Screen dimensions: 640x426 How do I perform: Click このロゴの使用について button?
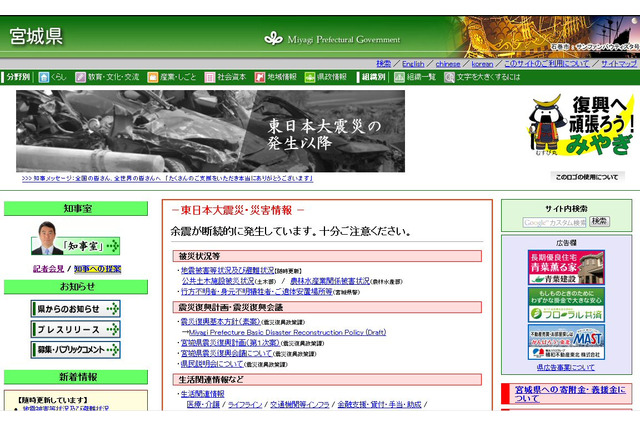pyautogui.click(x=587, y=177)
